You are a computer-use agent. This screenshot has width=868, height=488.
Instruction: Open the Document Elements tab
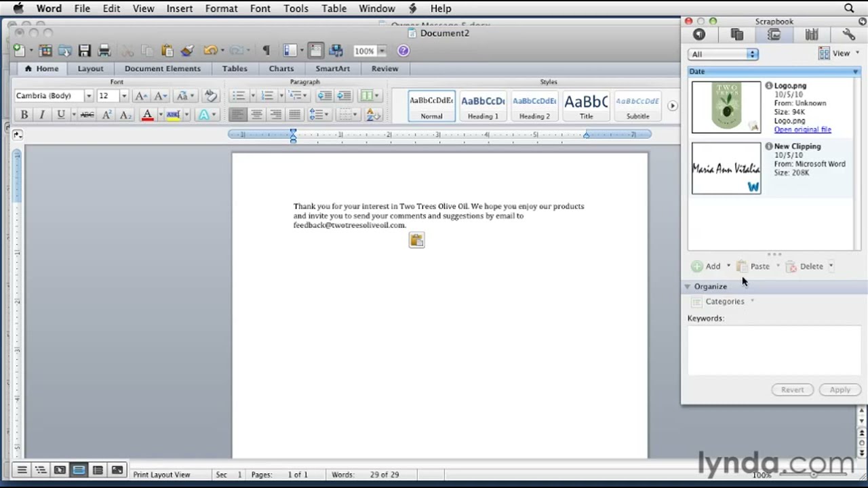(x=162, y=68)
